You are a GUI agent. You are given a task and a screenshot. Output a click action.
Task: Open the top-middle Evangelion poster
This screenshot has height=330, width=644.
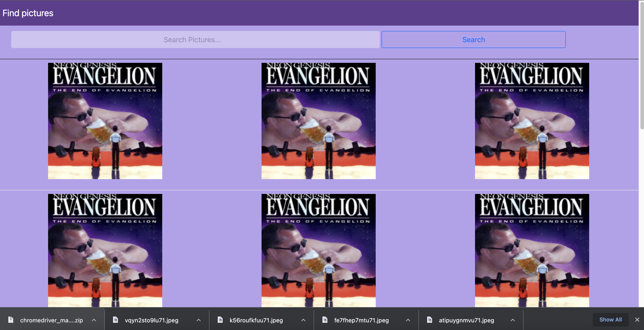click(x=318, y=121)
